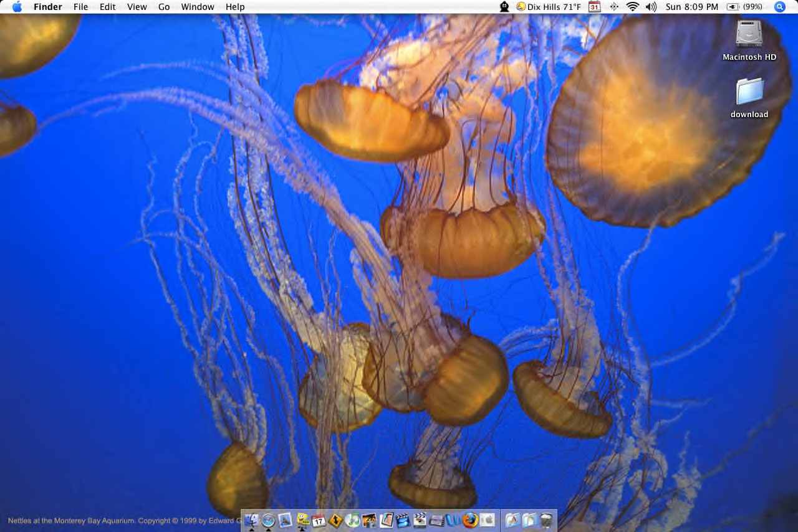Launch Safari from the Dock
Image resolution: width=798 pixels, height=532 pixels.
click(268, 520)
